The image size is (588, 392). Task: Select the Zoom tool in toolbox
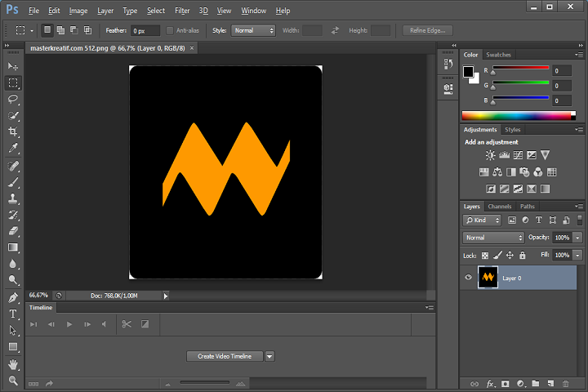click(13, 381)
